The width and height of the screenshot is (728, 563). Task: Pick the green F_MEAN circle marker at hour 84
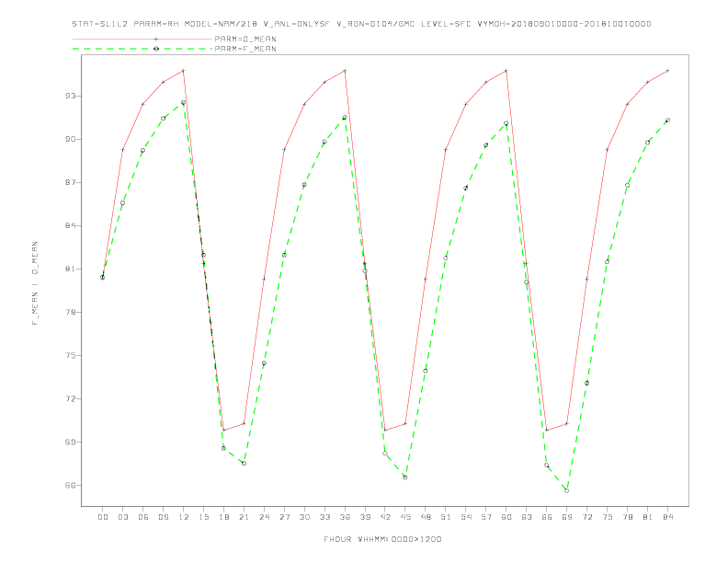668,121
